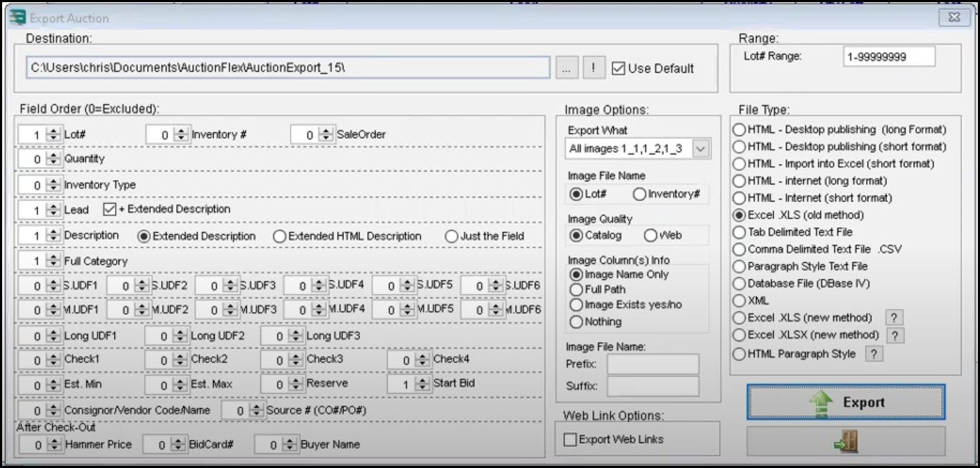Click the SaleOrder spinner arrows
This screenshot has width=980, height=468.
coord(327,135)
